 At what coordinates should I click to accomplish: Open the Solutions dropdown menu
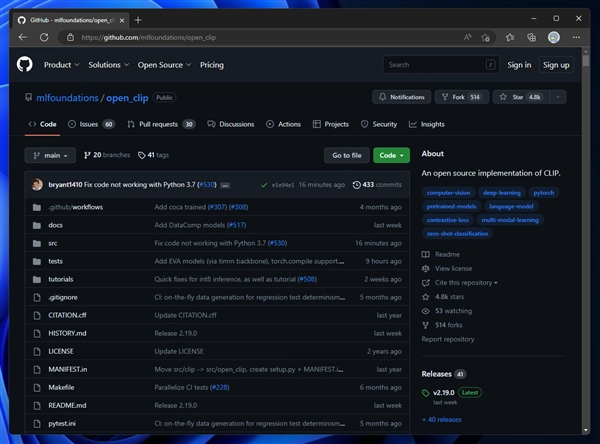(x=109, y=65)
